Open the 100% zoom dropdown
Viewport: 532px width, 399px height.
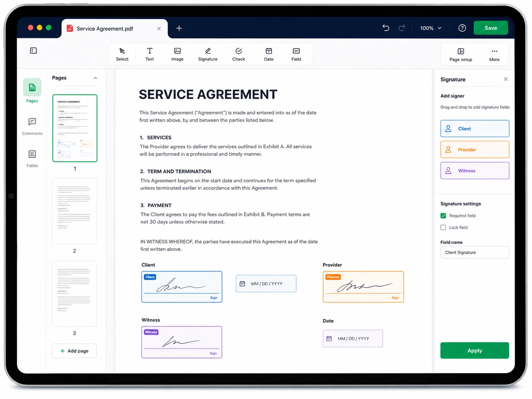click(x=431, y=28)
